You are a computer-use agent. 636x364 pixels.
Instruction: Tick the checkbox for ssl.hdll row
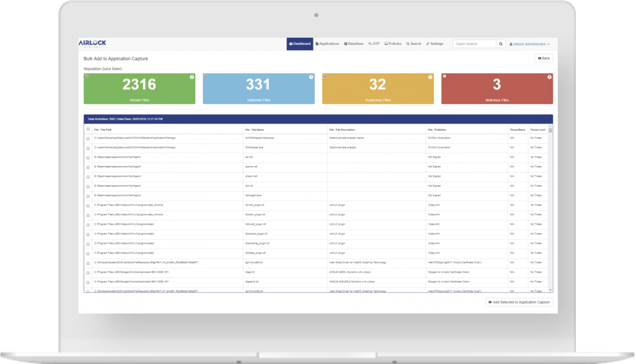coord(88,157)
